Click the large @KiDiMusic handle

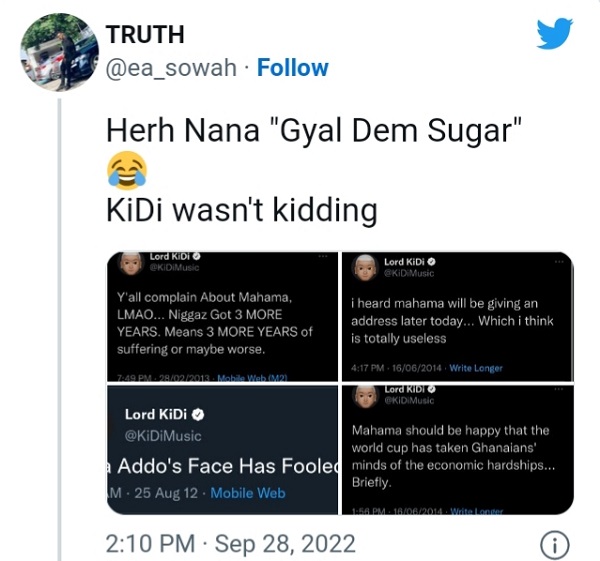point(163,436)
